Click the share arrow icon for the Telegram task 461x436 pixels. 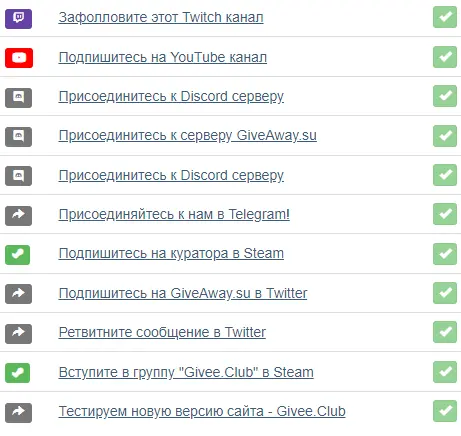tap(19, 216)
